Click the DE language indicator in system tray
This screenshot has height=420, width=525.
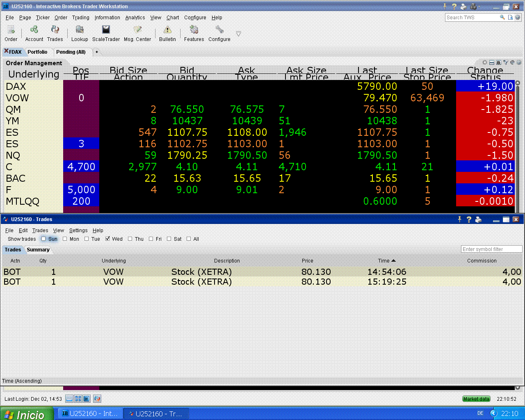pos(480,413)
